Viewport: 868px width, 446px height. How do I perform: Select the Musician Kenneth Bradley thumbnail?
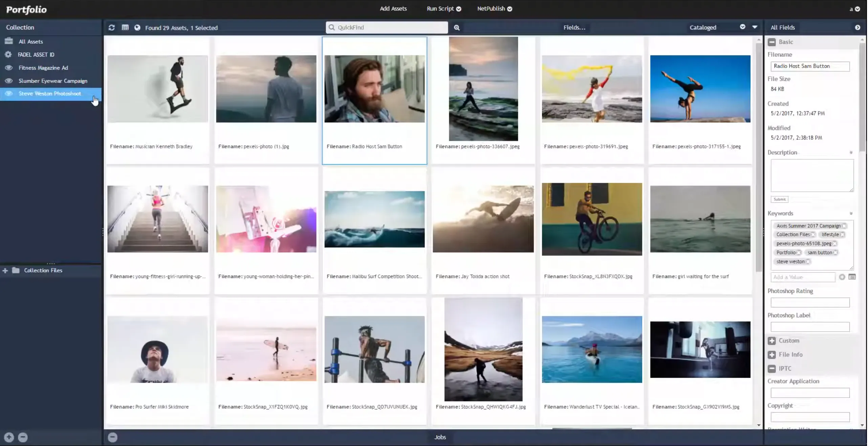tap(158, 89)
